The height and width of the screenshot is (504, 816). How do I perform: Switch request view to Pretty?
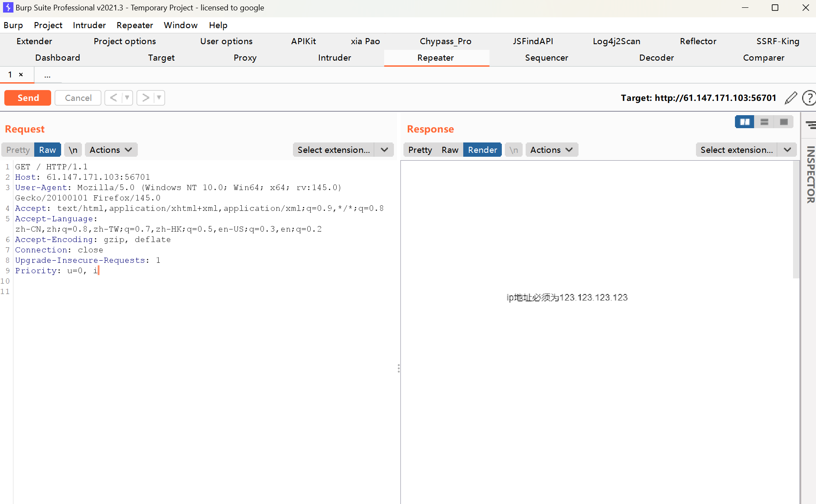coord(18,150)
